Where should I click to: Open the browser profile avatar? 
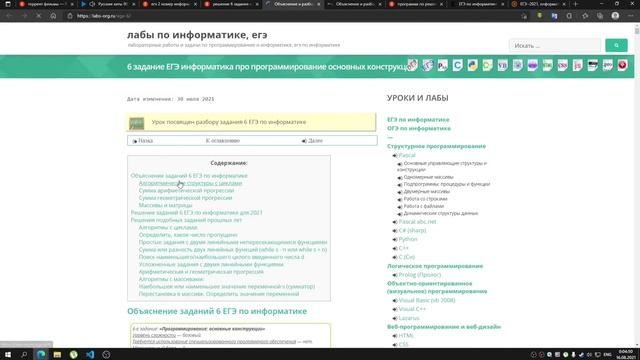click(615, 16)
